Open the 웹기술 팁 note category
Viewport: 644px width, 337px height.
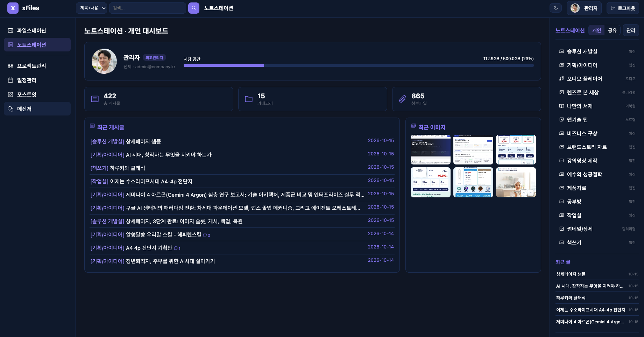pyautogui.click(x=597, y=120)
